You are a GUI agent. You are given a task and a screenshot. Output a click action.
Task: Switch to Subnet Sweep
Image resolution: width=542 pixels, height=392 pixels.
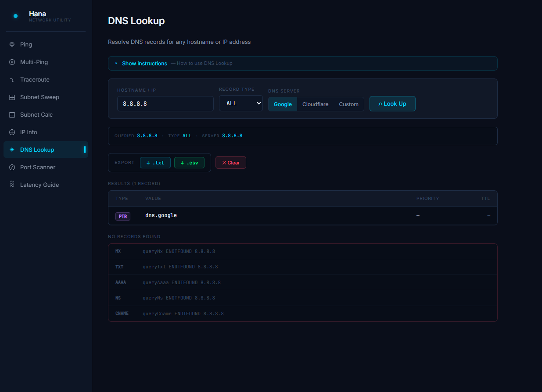46,97
